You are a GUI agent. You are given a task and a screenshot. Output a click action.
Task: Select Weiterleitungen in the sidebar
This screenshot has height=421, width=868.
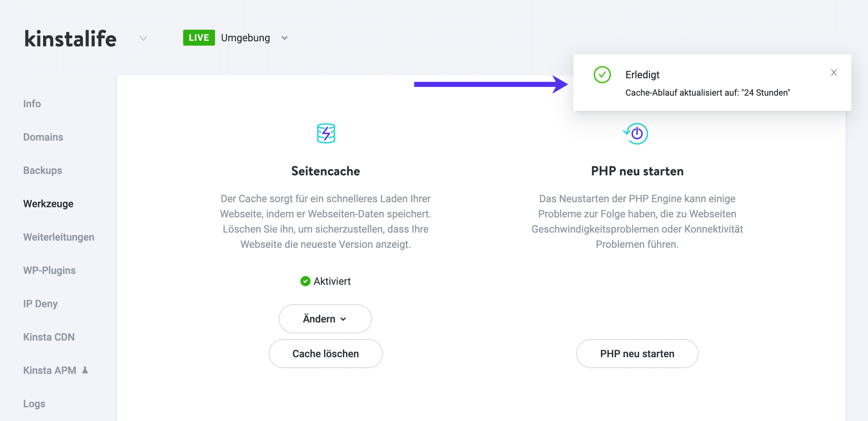59,237
